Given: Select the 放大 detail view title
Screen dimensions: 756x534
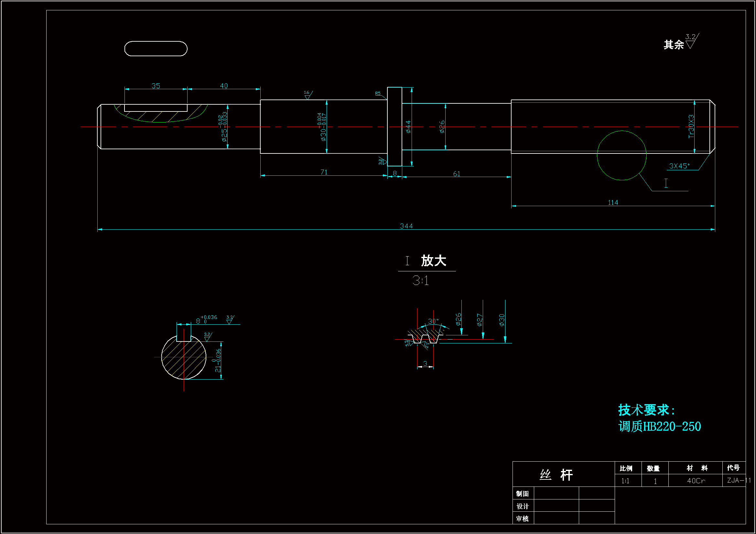Looking at the screenshot, I should pyautogui.click(x=433, y=261).
